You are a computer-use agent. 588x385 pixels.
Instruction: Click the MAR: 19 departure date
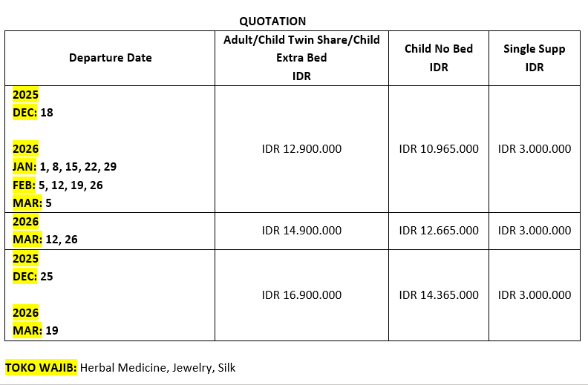(x=36, y=330)
